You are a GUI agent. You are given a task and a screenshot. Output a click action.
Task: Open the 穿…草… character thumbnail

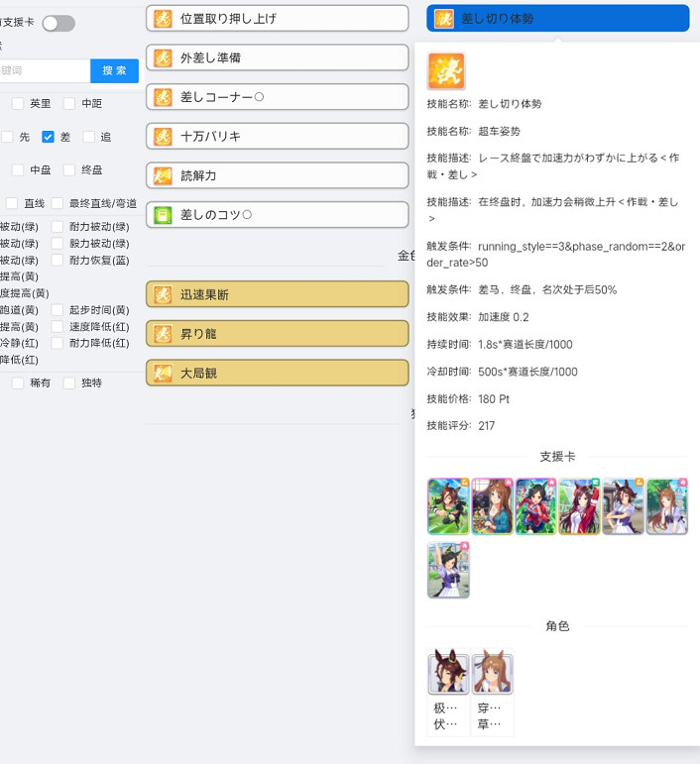pos(492,692)
